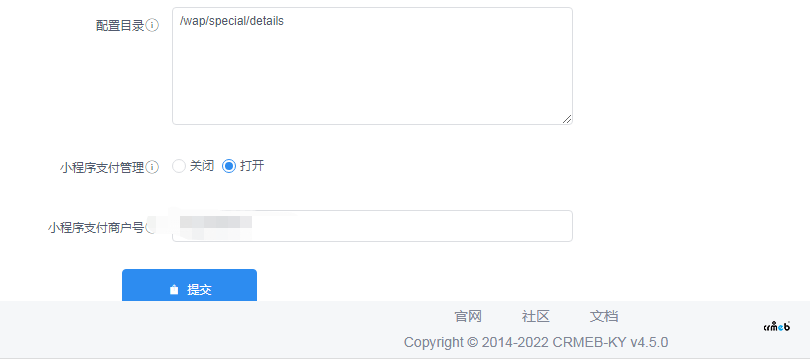The height and width of the screenshot is (360, 810).
Task: Submit the form with 提交 button
Action: click(189, 285)
